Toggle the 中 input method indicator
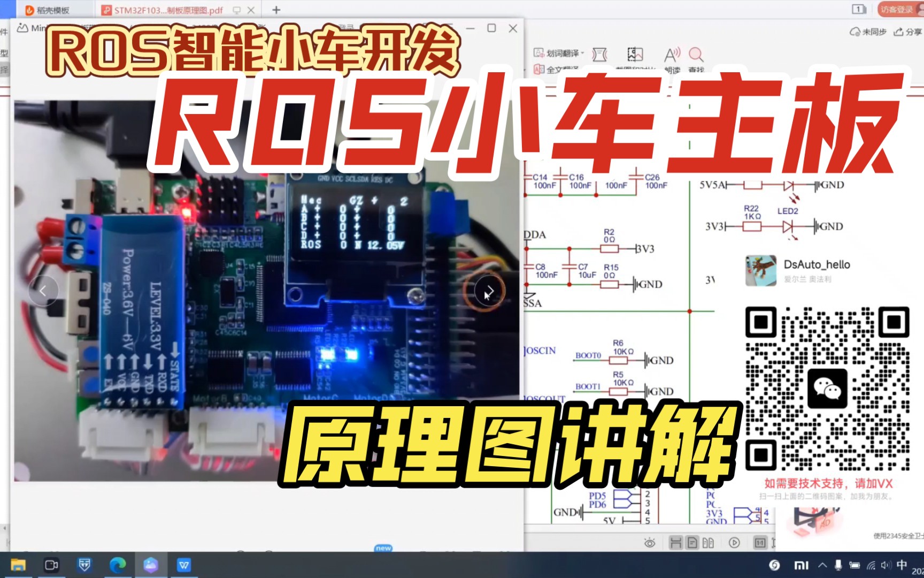 (x=902, y=565)
